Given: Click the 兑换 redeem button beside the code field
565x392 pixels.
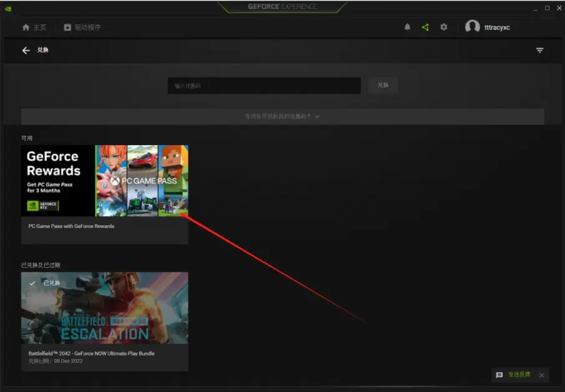Looking at the screenshot, I should click(383, 85).
